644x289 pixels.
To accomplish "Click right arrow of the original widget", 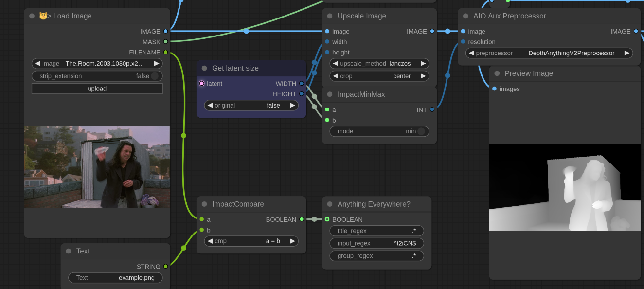I will click(292, 105).
